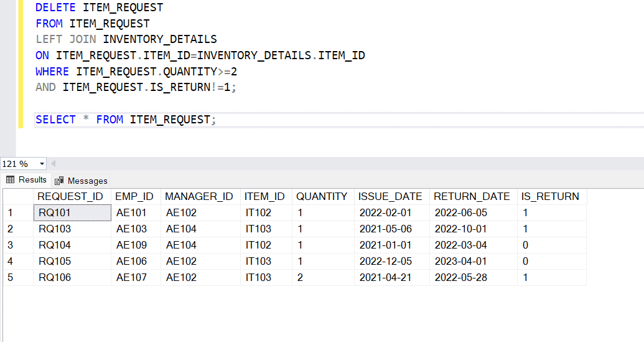Click the Results grid icon
644x342 pixels.
click(x=11, y=180)
